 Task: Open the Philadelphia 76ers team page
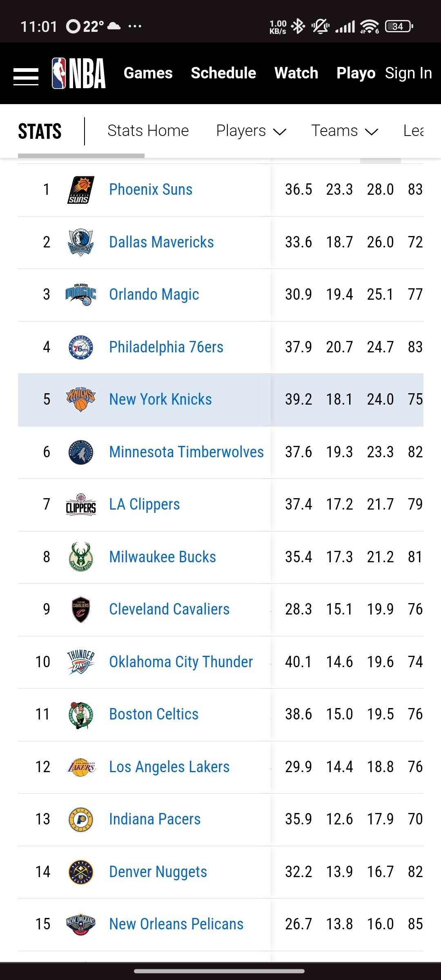coord(166,347)
